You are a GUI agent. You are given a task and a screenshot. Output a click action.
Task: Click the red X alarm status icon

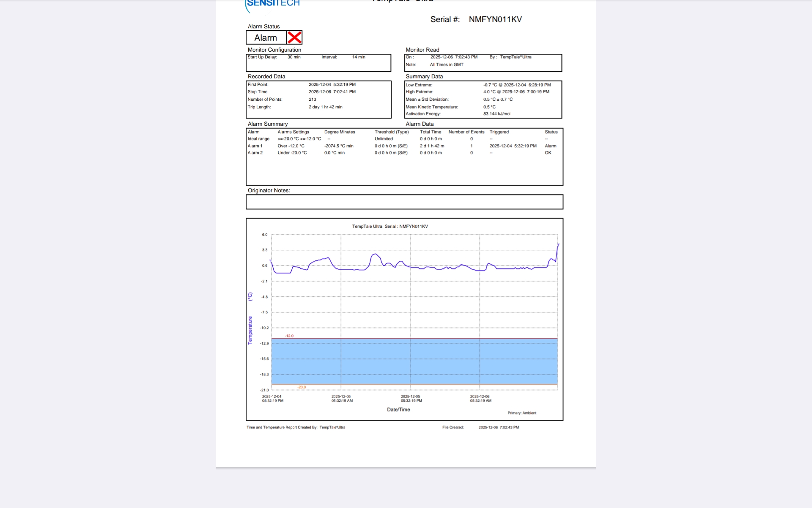(294, 38)
